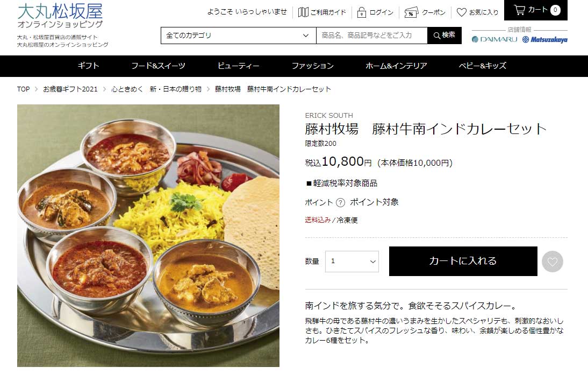
Task: Go to お歳暮ギフト2021 breadcrumb link
Action: coord(70,89)
